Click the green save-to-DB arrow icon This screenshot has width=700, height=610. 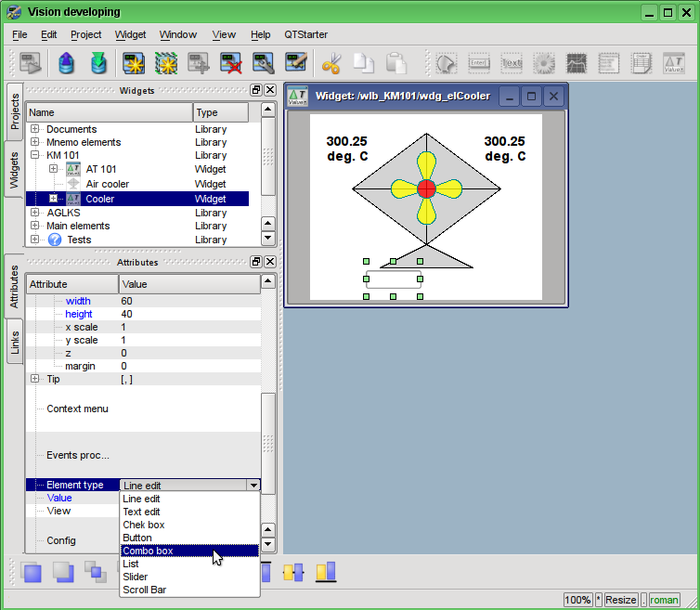(98, 64)
